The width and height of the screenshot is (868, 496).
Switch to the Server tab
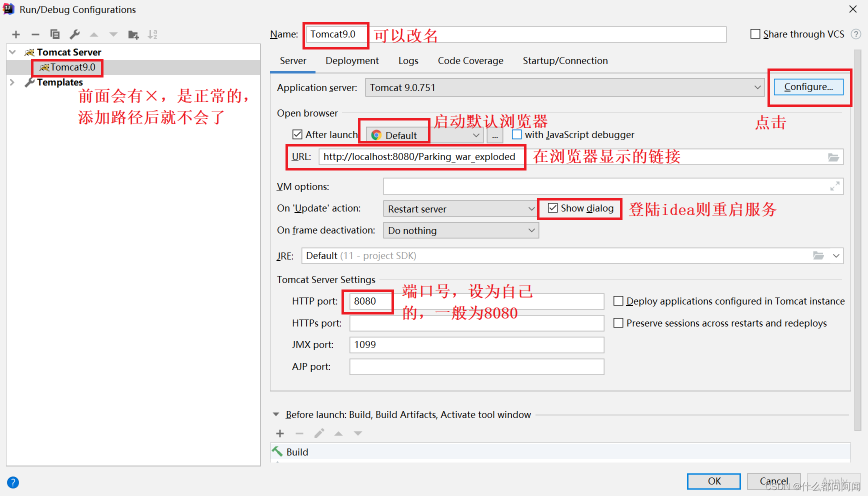click(293, 60)
